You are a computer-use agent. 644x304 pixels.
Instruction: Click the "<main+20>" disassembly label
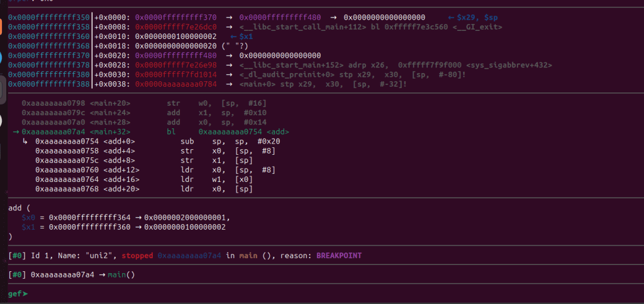click(x=110, y=103)
